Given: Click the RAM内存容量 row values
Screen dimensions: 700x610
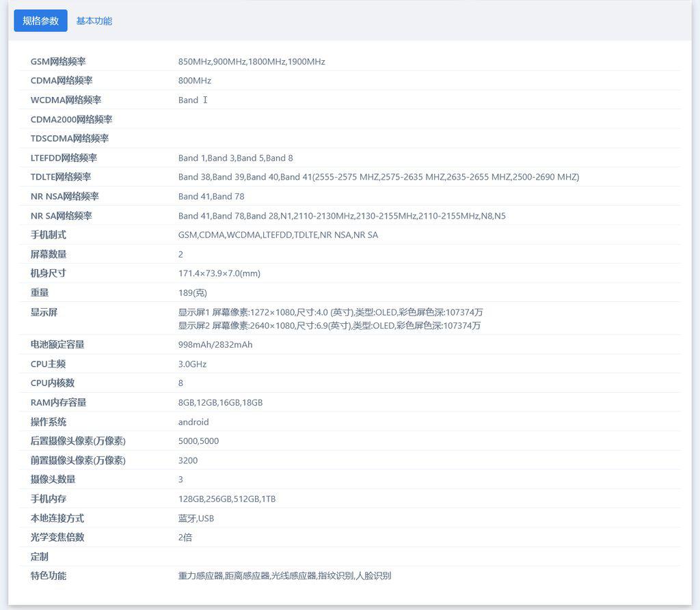Looking at the screenshot, I should [x=220, y=402].
